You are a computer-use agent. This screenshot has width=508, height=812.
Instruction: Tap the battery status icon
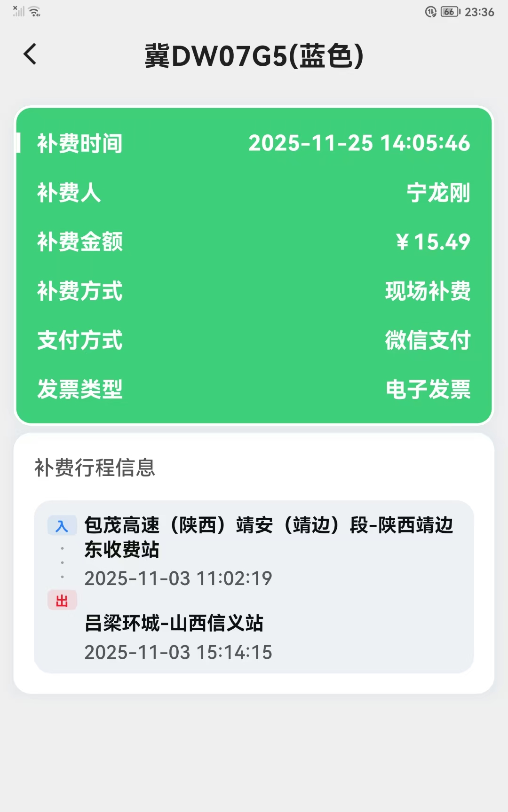tap(450, 12)
